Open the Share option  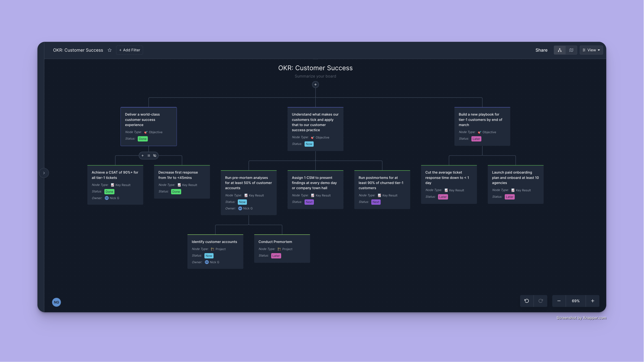pos(541,50)
